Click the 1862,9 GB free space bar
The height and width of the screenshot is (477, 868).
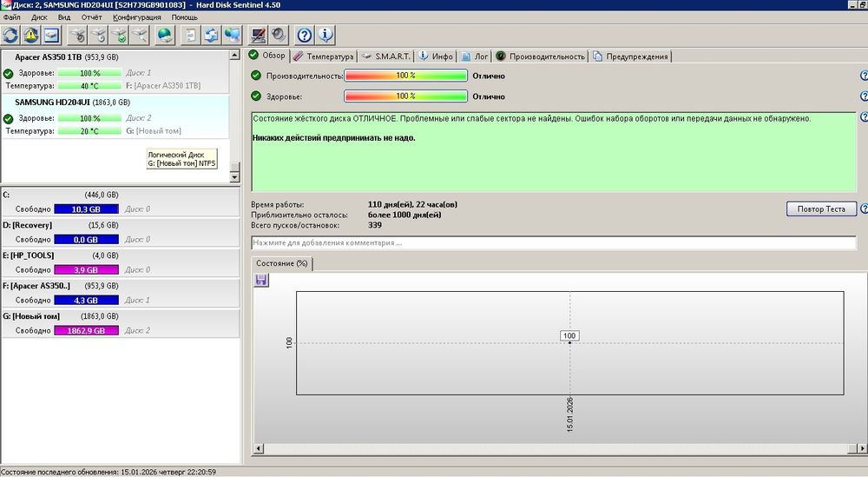coord(86,331)
